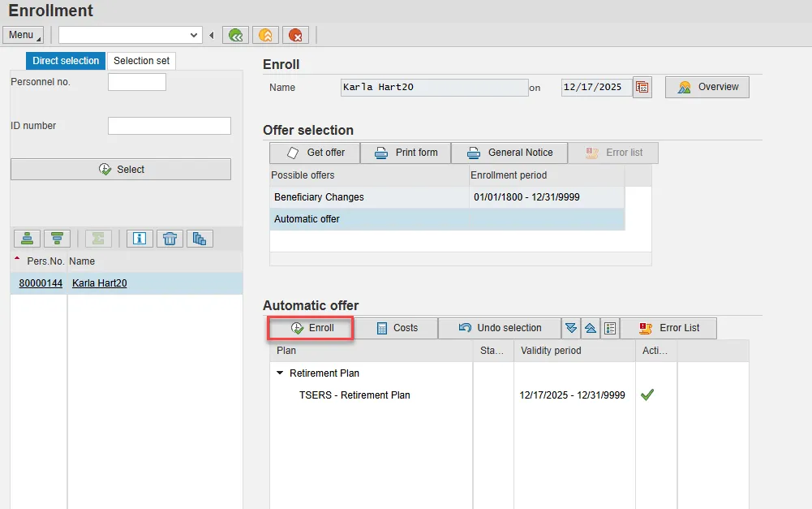The width and height of the screenshot is (812, 509).
Task: Click the green Back icon in toolbar
Action: tap(235, 35)
